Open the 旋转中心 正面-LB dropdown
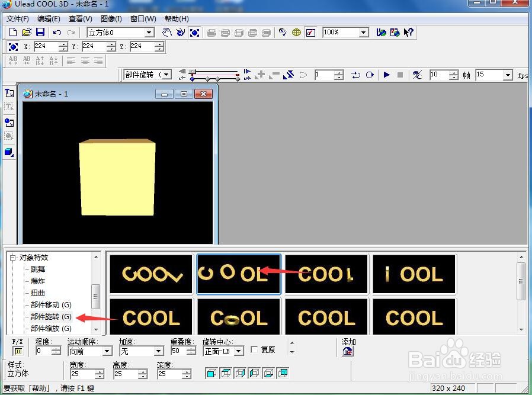The width and height of the screenshot is (532, 395). 239,351
